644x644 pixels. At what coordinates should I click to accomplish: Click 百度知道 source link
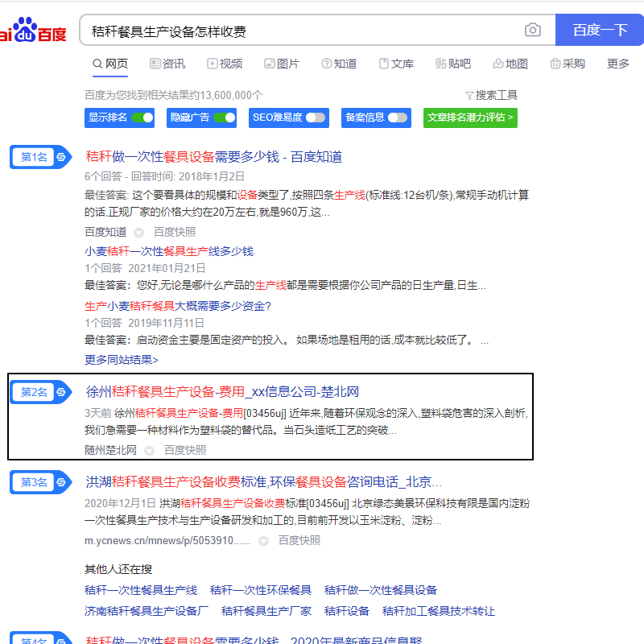click(105, 233)
